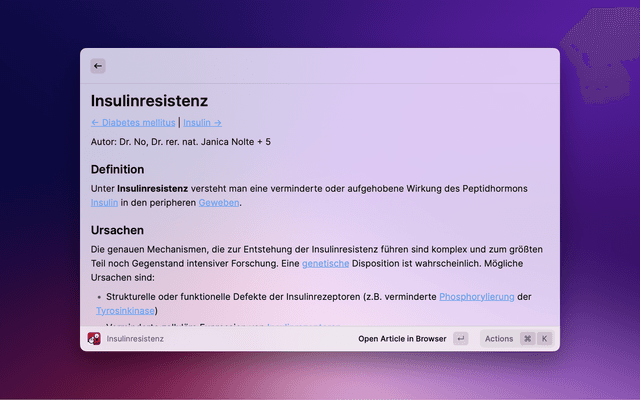Open the Insulin link in the Definition
640x400 pixels.
[x=104, y=202]
